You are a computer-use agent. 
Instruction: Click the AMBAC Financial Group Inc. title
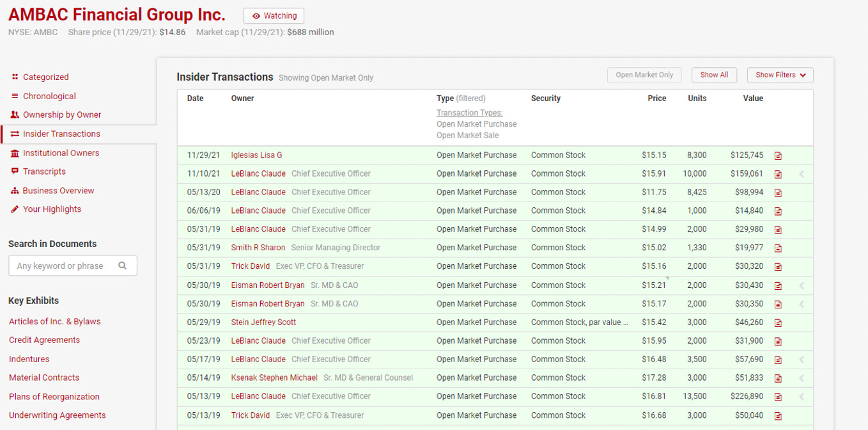pyautogui.click(x=117, y=15)
